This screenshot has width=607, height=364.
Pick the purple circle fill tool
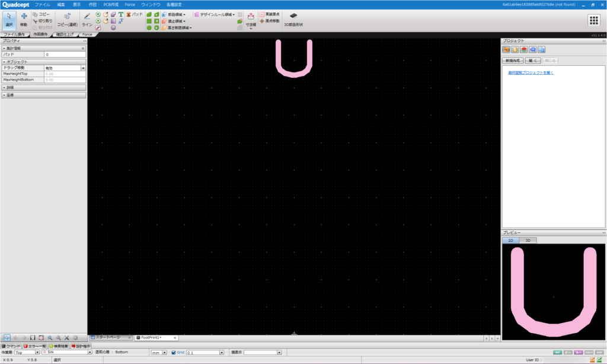pos(113,27)
